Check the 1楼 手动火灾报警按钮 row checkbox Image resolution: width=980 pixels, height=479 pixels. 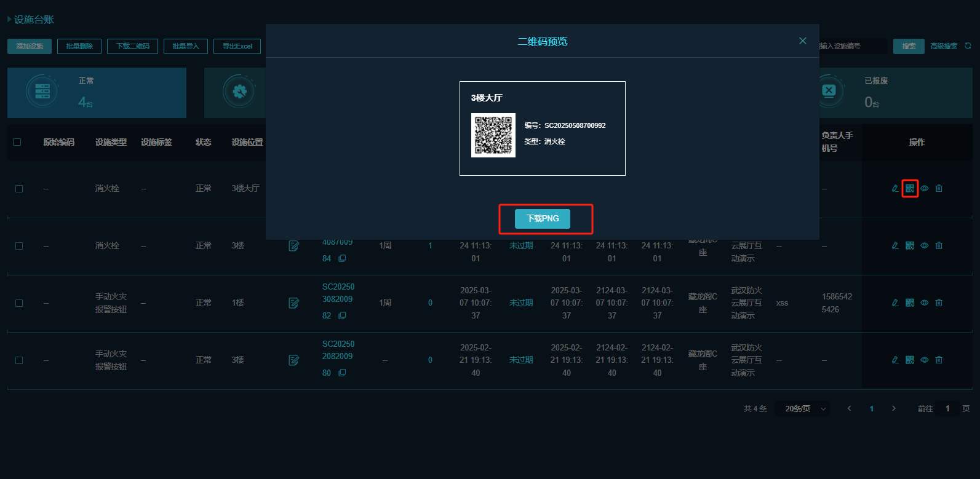19,303
